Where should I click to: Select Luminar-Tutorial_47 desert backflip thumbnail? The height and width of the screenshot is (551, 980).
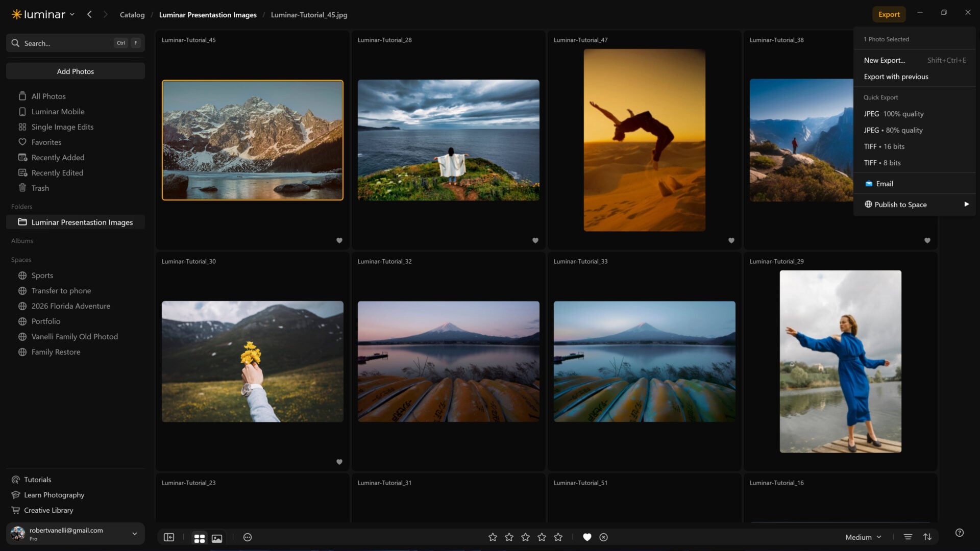pos(644,140)
